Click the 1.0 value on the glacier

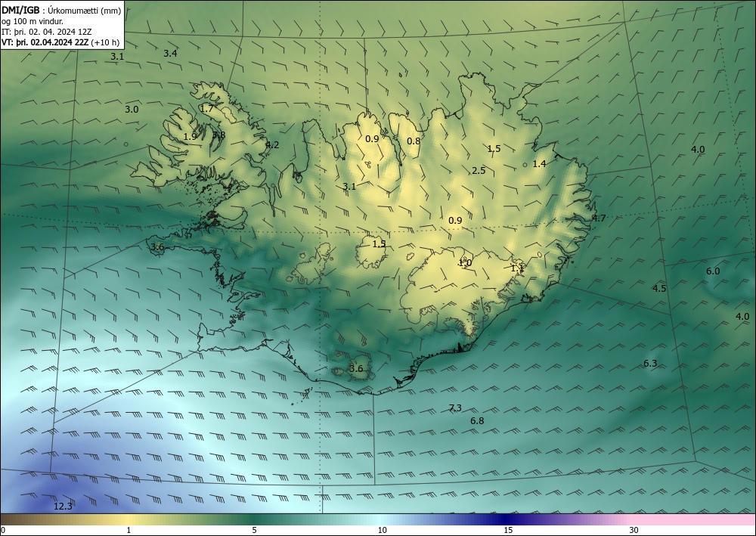465,262
